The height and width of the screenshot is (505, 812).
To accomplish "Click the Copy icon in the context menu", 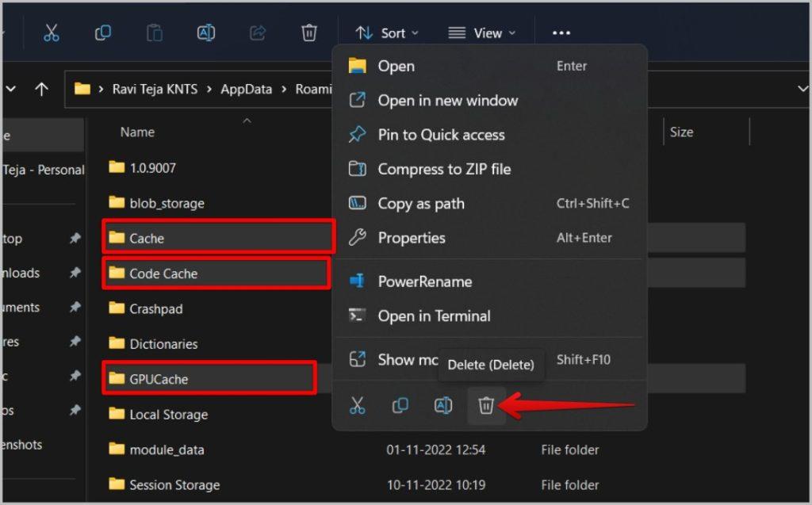I will coord(400,405).
